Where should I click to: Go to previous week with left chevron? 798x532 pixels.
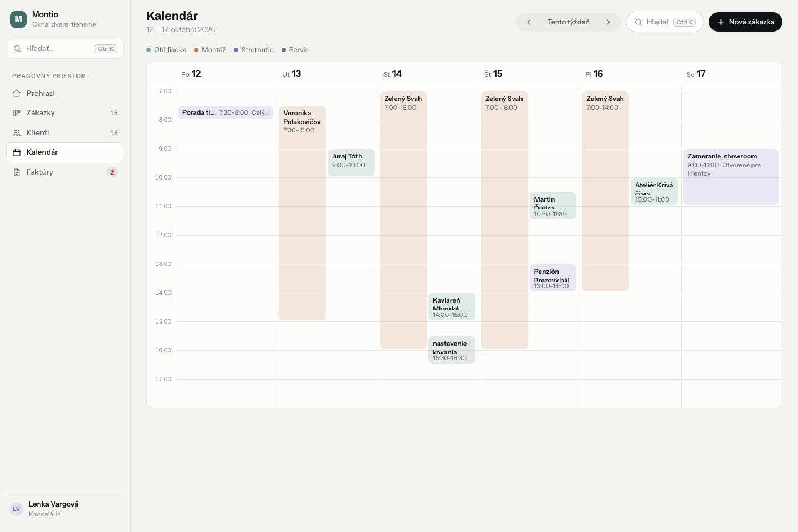[x=529, y=22]
